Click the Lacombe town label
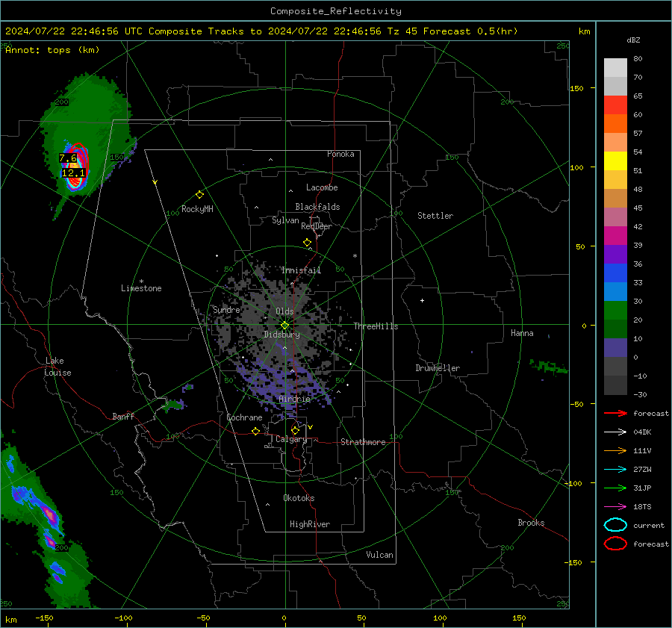 click(x=321, y=187)
